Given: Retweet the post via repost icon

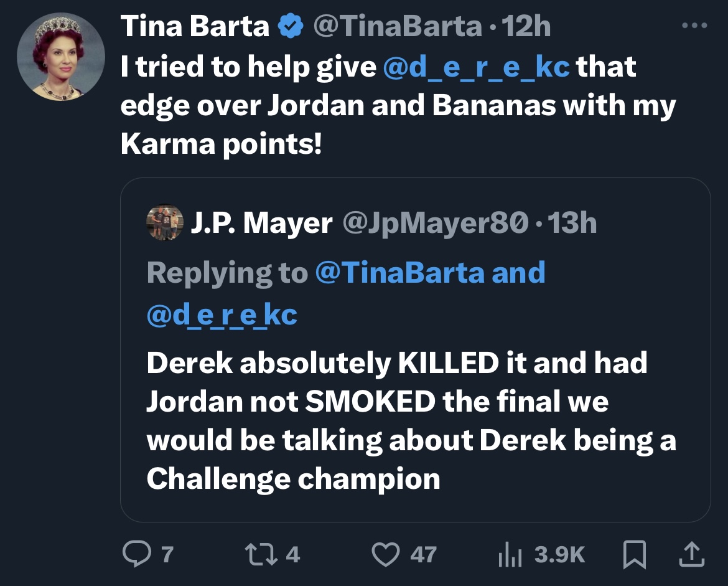Looking at the screenshot, I should [261, 554].
